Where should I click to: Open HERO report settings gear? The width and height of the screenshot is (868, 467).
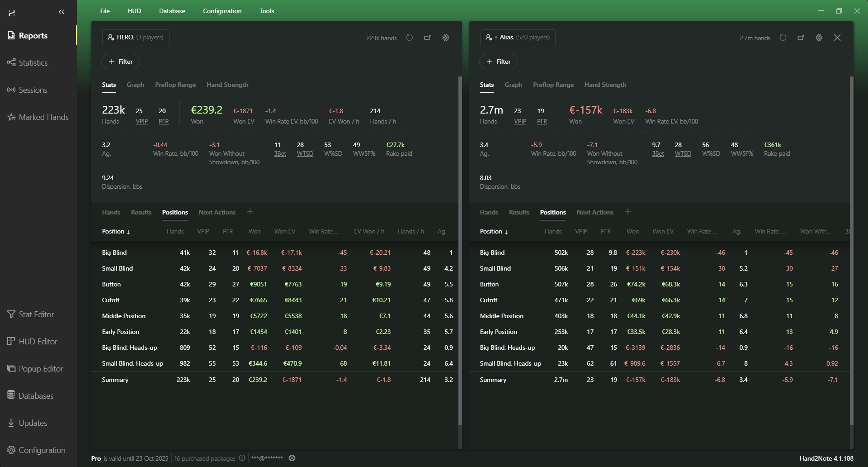(x=446, y=38)
